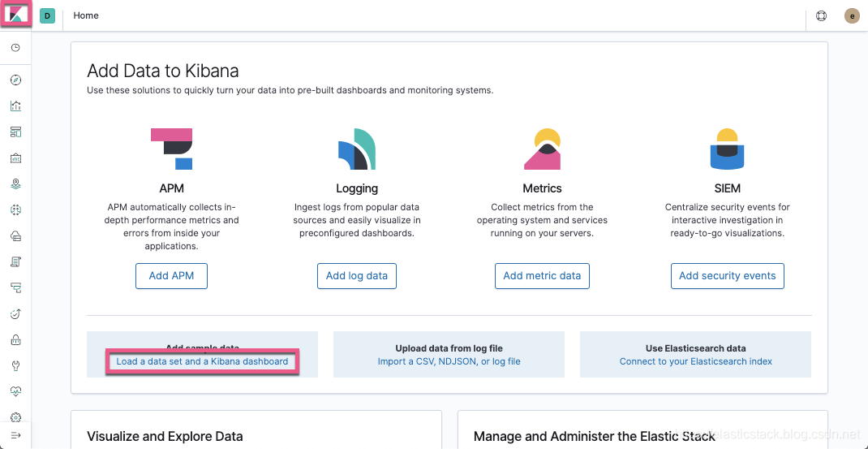
Task: Open Canvas icon in sidebar
Action: coord(15,158)
